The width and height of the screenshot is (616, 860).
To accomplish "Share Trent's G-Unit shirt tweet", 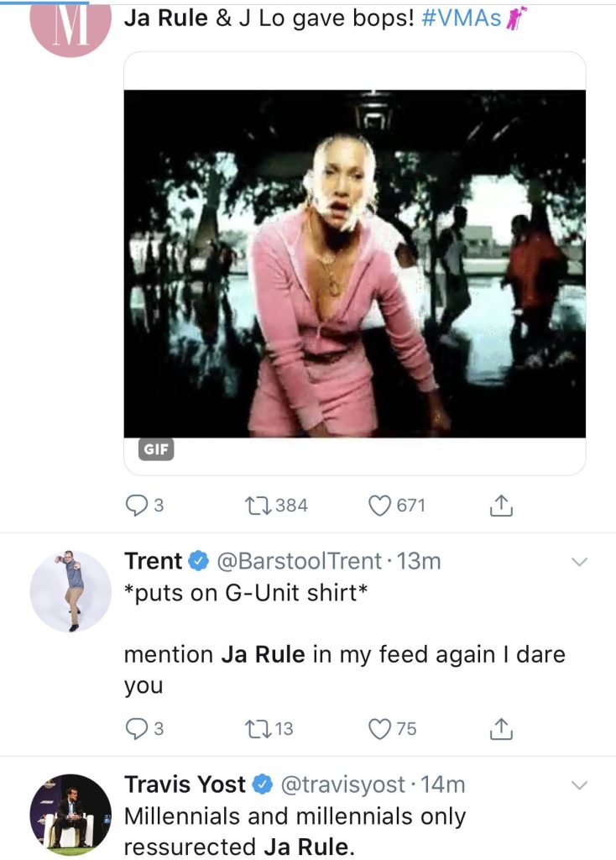I will point(501,729).
